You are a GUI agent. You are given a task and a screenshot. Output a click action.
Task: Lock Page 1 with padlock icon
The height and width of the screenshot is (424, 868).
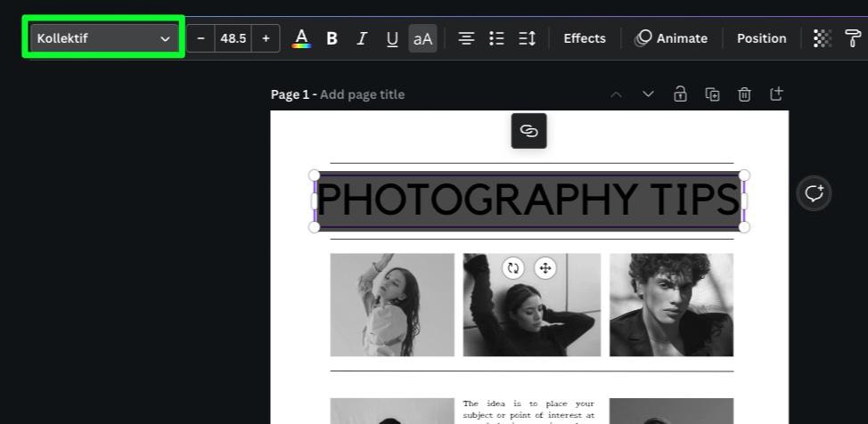[x=680, y=94]
